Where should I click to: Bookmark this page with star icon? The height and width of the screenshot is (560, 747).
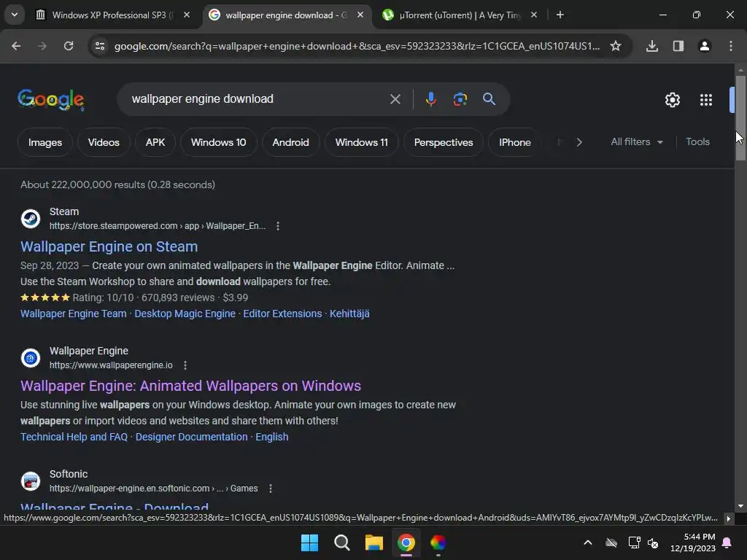point(616,46)
